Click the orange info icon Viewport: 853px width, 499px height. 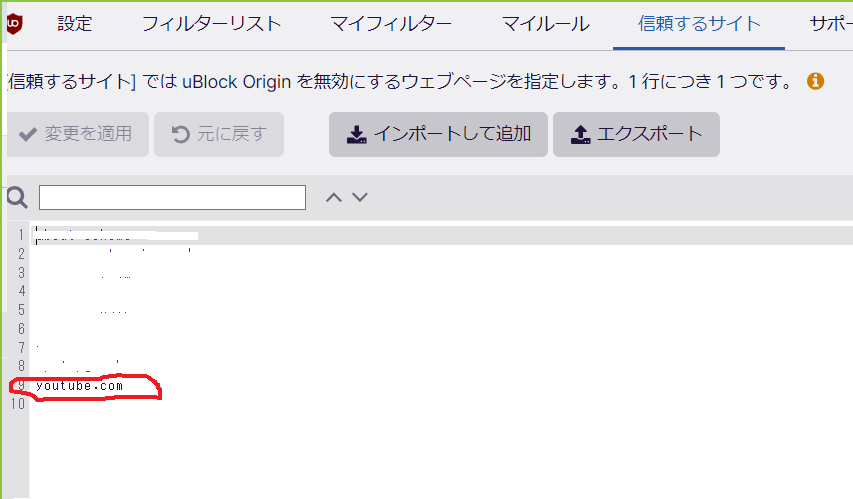(x=815, y=81)
